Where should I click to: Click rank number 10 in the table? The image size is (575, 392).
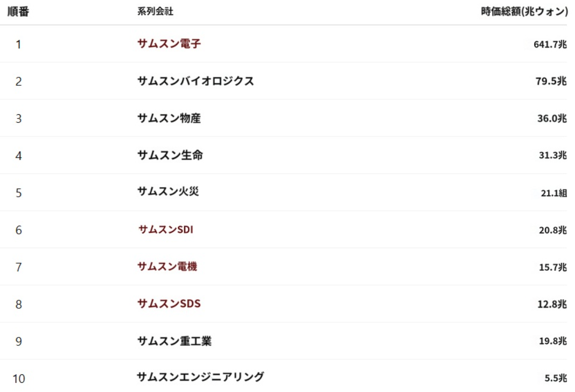coord(19,379)
